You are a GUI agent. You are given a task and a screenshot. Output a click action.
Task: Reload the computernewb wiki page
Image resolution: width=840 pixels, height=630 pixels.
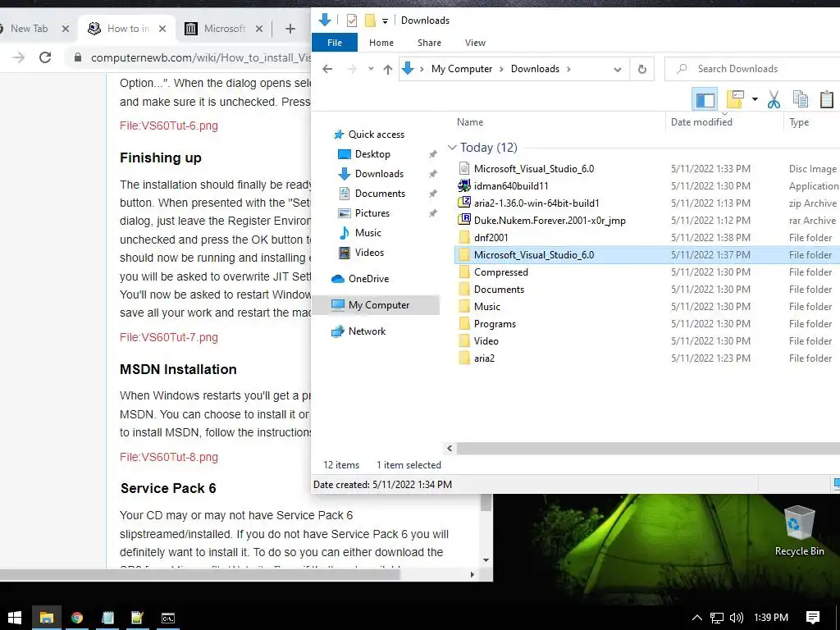tap(45, 57)
